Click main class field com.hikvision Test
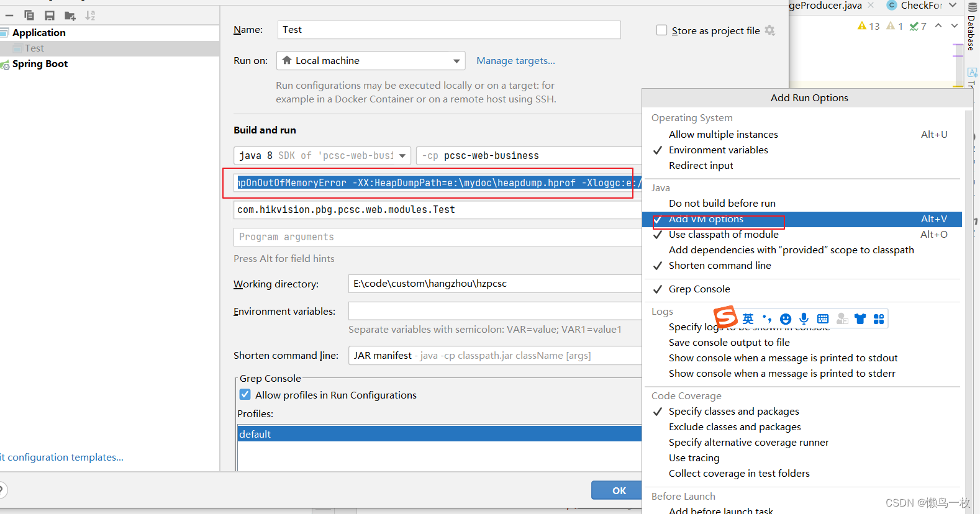 438,210
